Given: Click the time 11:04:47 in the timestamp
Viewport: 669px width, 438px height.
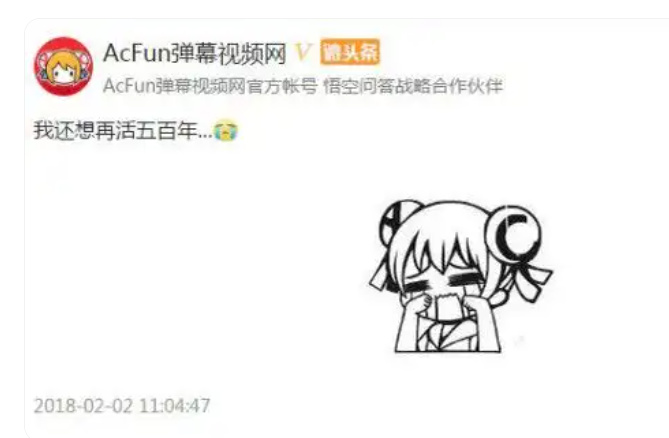Looking at the screenshot, I should pos(175,406).
